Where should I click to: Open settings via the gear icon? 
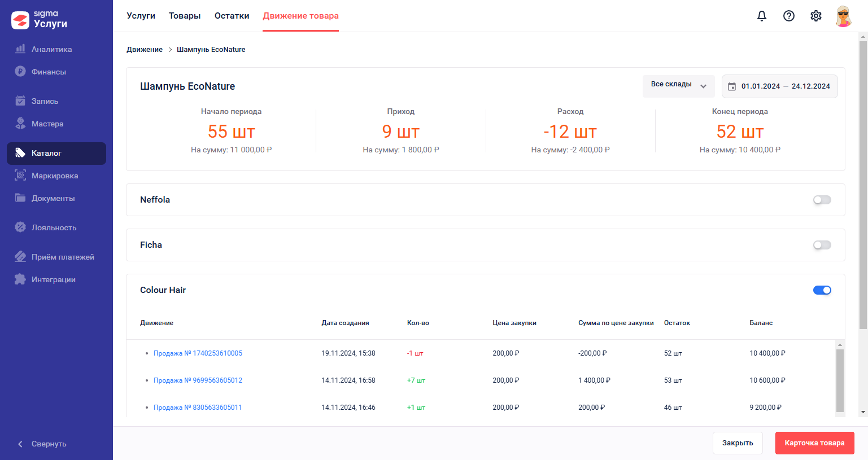[x=816, y=16]
